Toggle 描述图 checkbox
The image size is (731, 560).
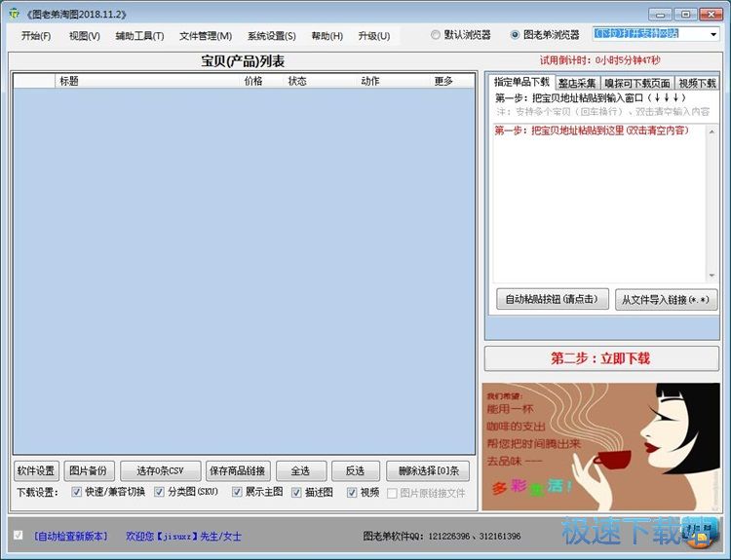(x=296, y=493)
